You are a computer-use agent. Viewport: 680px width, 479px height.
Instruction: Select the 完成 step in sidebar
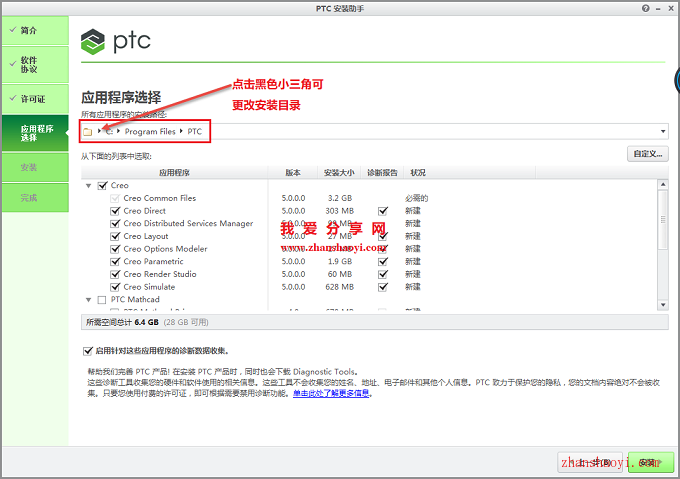[35, 198]
